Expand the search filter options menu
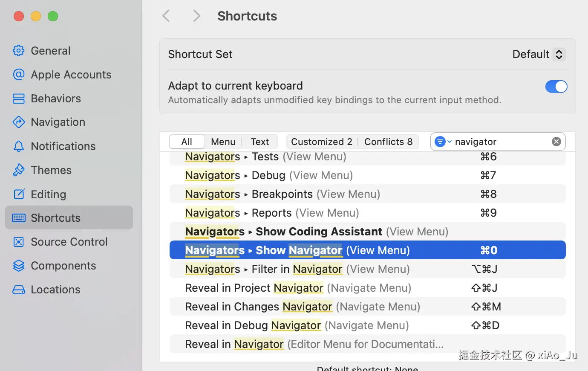Image resolution: width=588 pixels, height=371 pixels. coord(443,142)
